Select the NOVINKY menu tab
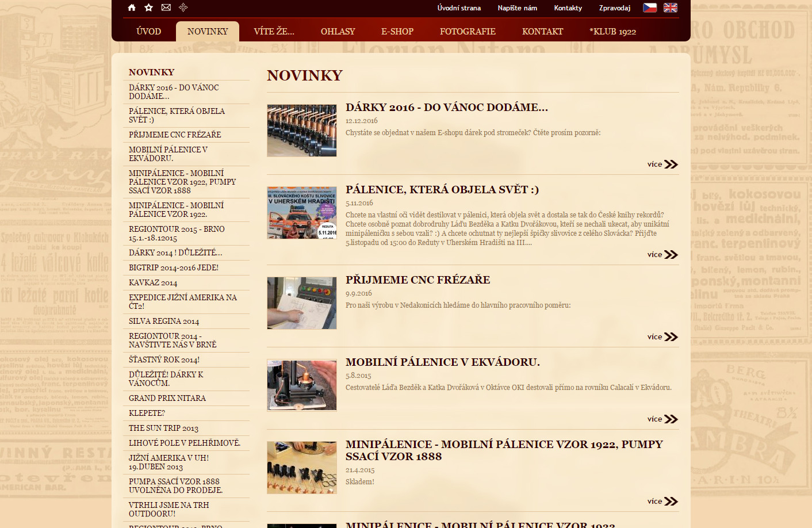This screenshot has height=528, width=812. (x=208, y=32)
